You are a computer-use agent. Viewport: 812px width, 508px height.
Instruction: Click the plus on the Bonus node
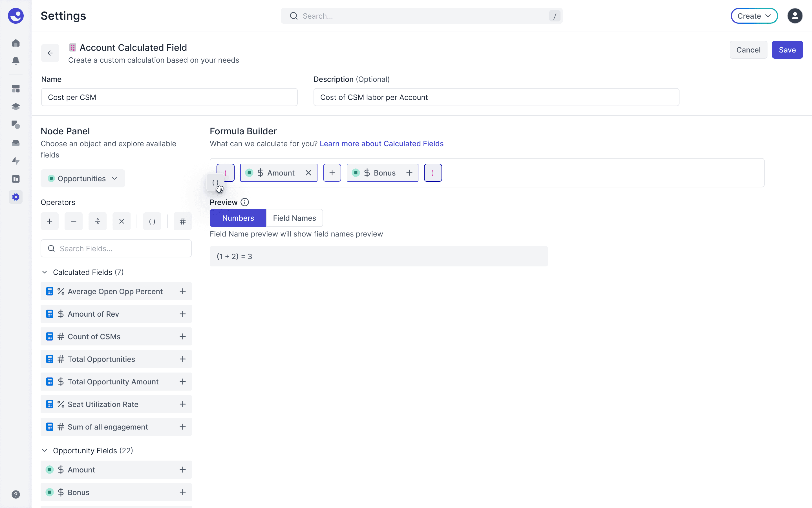point(409,173)
